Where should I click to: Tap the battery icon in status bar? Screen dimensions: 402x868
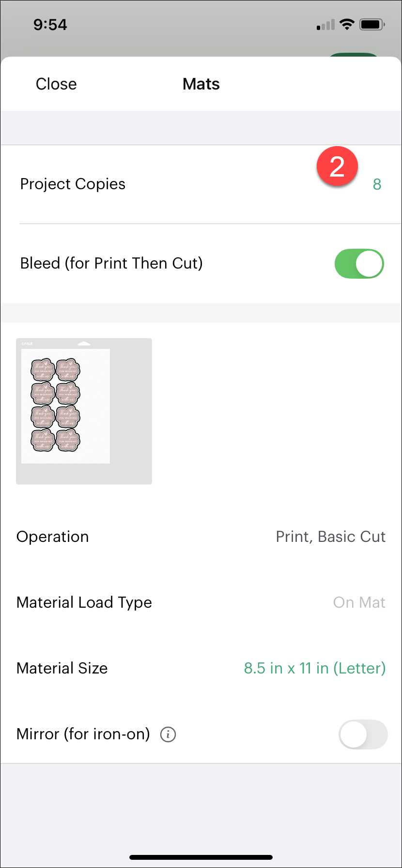371,24
